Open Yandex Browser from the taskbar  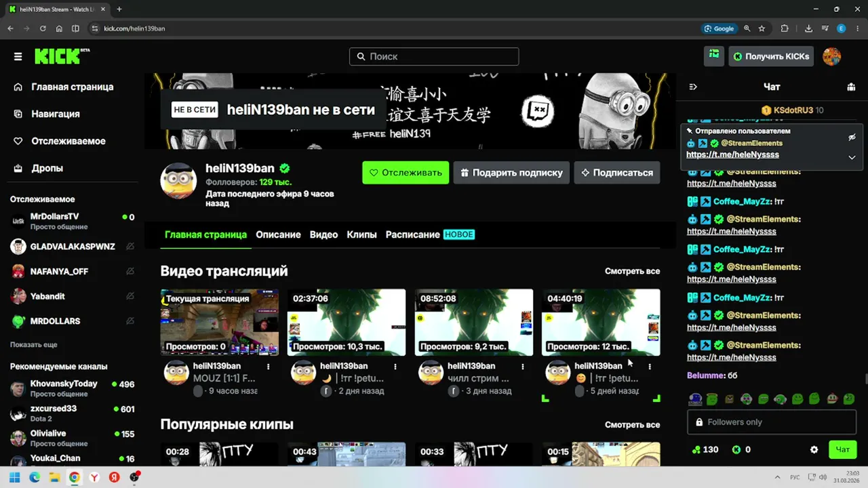pos(94,477)
